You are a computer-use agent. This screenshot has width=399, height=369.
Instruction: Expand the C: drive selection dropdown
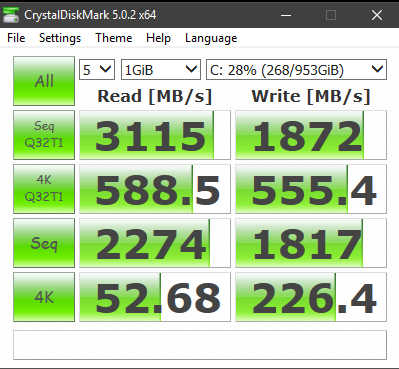pos(296,70)
